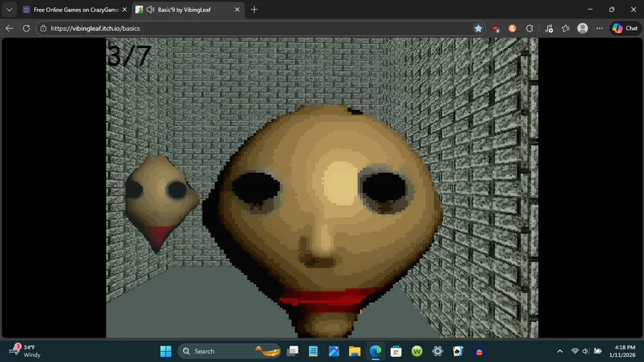Open the Photos app on the taskbar
Image resolution: width=644 pixels, height=362 pixels.
point(334,351)
